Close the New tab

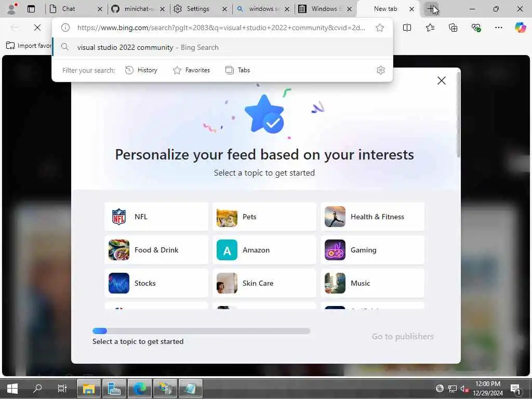pyautogui.click(x=411, y=9)
